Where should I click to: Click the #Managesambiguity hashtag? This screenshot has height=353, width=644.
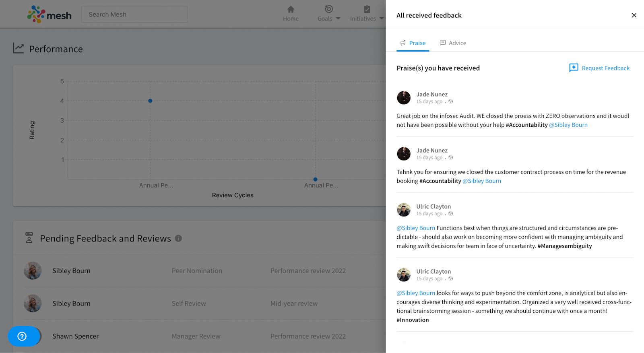565,246
